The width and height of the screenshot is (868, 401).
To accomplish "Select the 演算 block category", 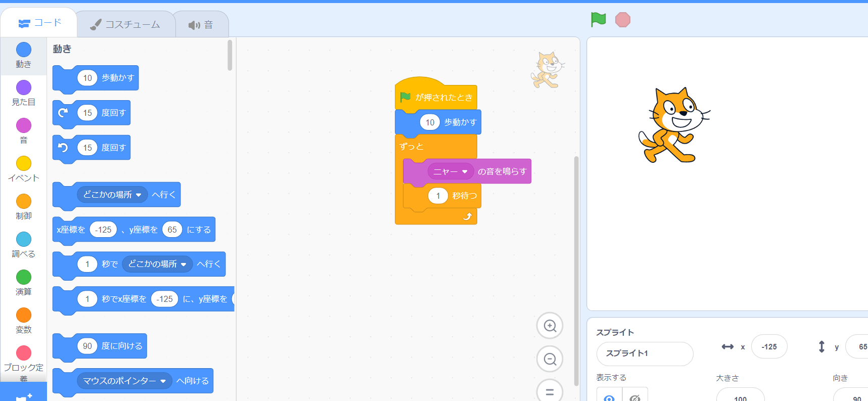I will (23, 283).
